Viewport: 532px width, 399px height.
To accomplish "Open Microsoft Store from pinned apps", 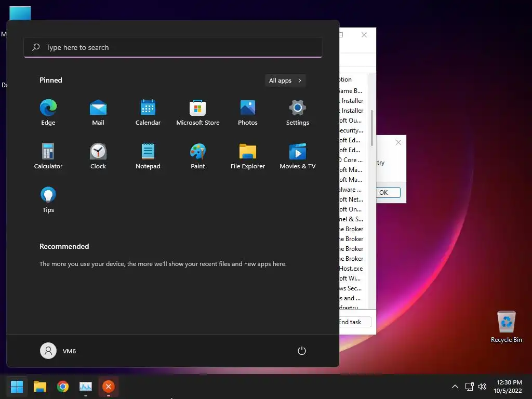I will pos(198,113).
